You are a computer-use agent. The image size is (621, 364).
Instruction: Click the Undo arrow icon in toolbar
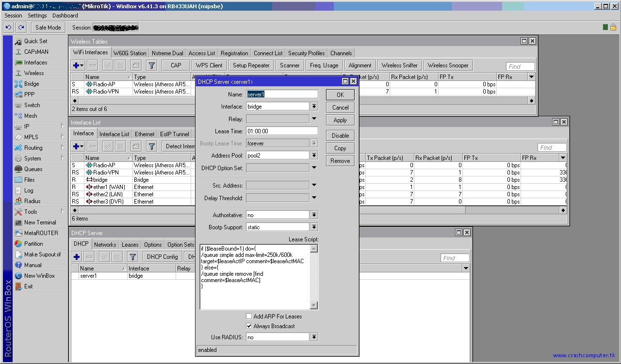coord(8,28)
